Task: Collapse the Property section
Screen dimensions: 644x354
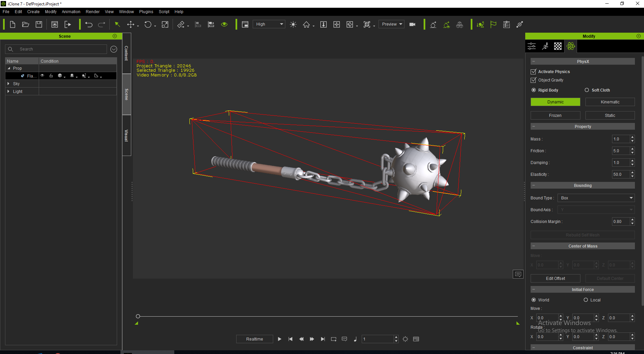Action: (x=534, y=127)
